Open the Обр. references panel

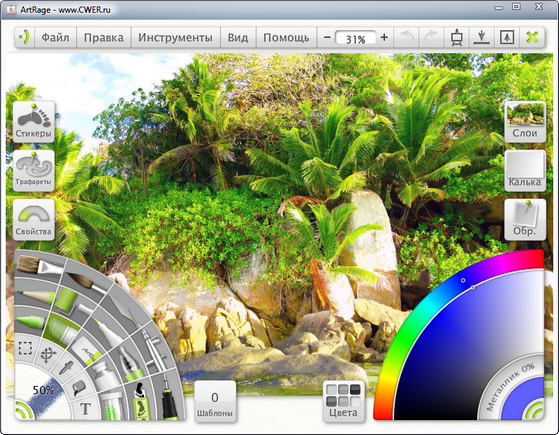tap(525, 219)
